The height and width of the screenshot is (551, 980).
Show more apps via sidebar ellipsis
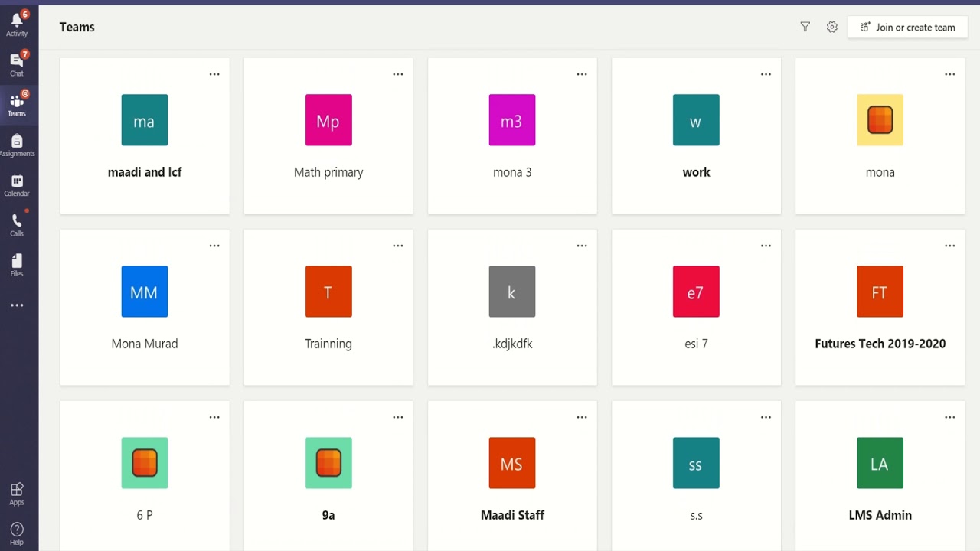[17, 305]
